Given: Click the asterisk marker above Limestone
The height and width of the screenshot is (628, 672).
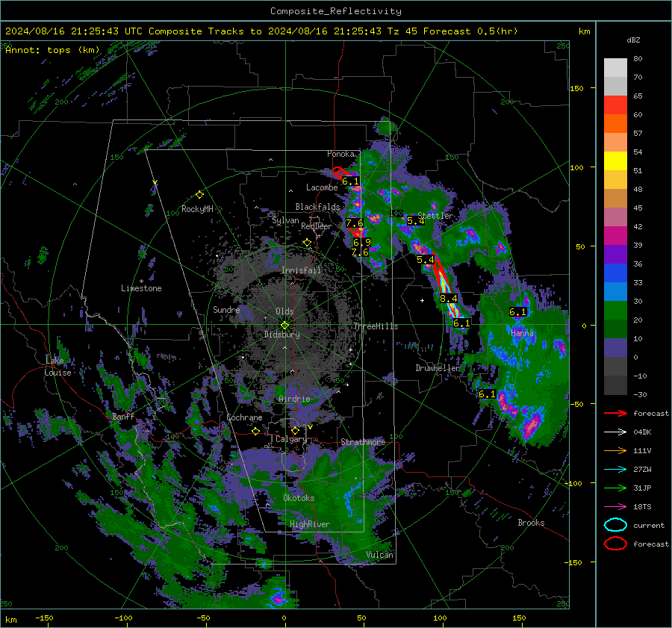Looking at the screenshot, I should (x=141, y=282).
